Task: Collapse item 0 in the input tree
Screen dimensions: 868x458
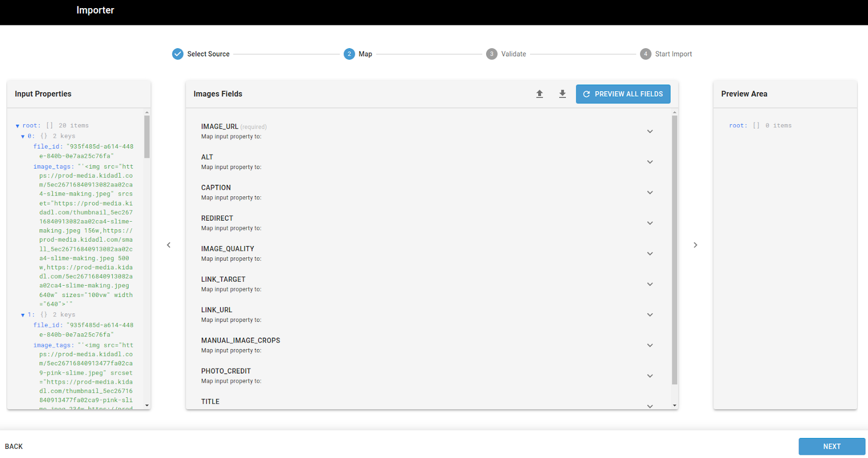Action: click(x=23, y=137)
